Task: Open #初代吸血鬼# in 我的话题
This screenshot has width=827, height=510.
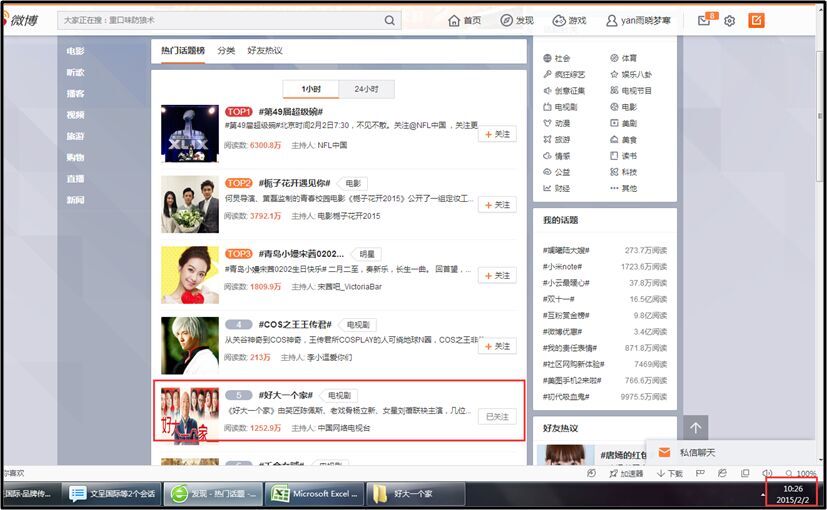Action: coord(566,397)
